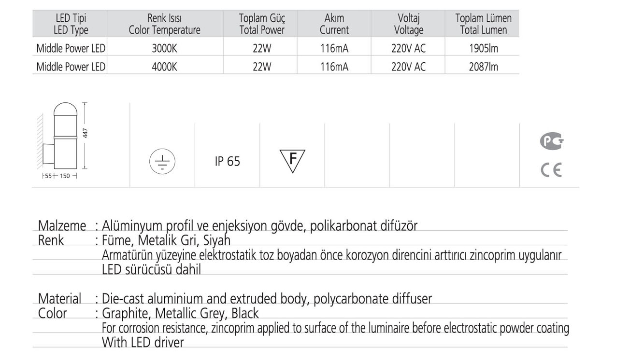Click the 2087lm lumen value

pos(483,67)
